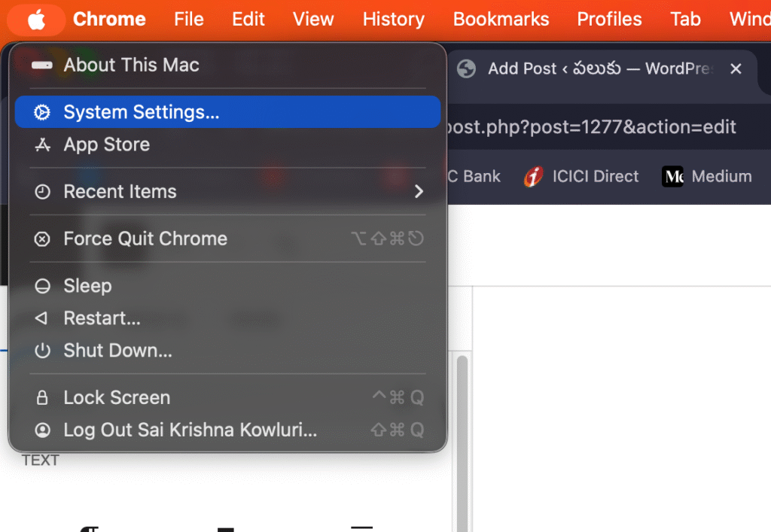Select Lock Screen from the Apple menu
Image resolution: width=771 pixels, height=532 pixels.
(227, 397)
